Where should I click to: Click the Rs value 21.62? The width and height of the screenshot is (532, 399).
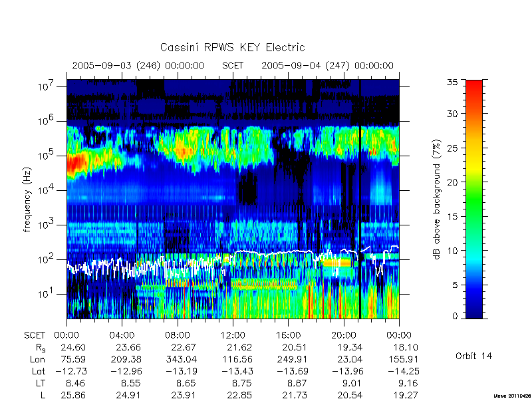click(239, 347)
